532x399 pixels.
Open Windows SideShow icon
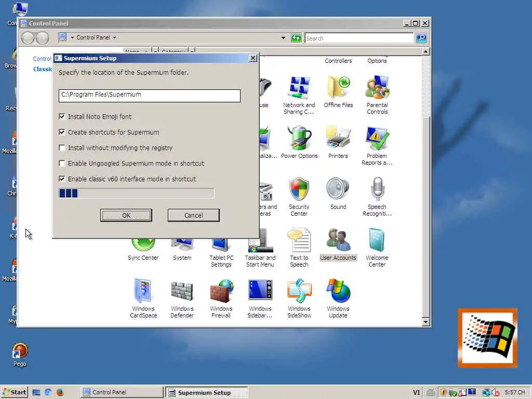click(299, 291)
